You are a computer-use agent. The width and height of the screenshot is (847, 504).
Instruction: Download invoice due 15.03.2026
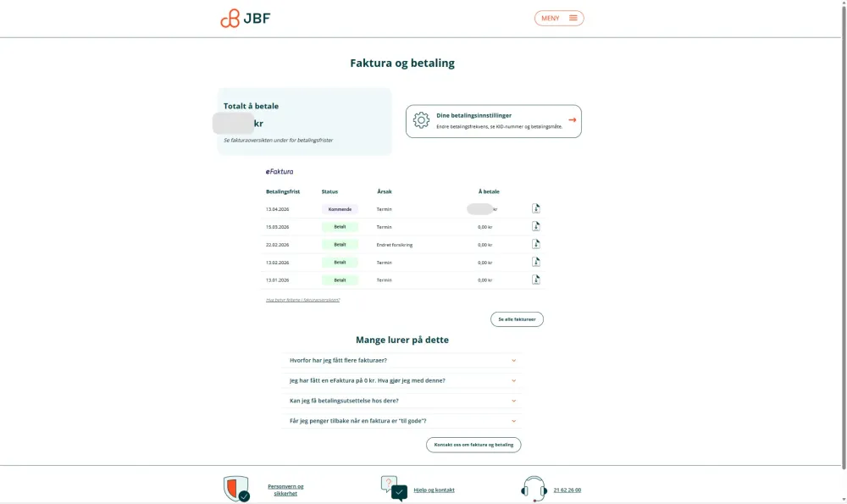pos(536,226)
